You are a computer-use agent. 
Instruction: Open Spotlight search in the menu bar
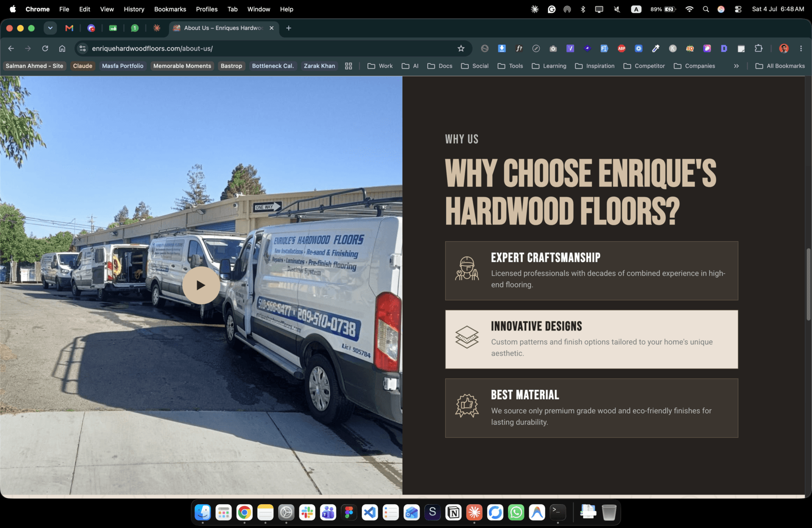click(x=705, y=9)
